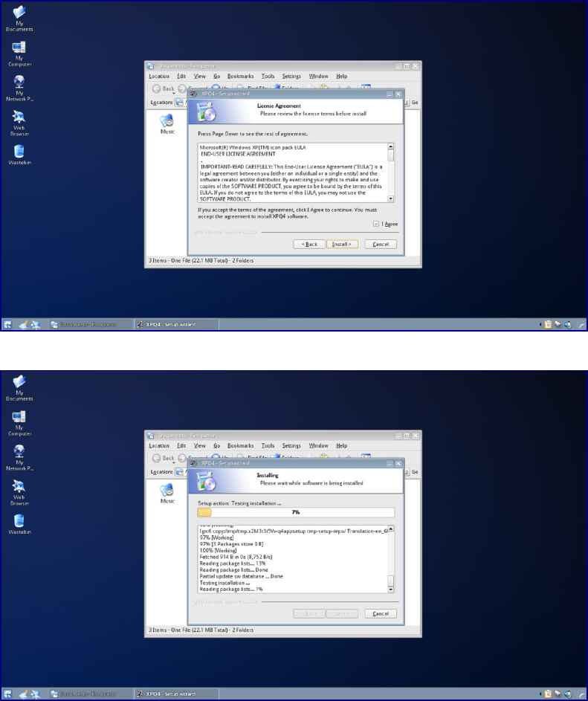
Task: Open View menu in Konqueror behind License Agreement dialog
Action: click(199, 77)
